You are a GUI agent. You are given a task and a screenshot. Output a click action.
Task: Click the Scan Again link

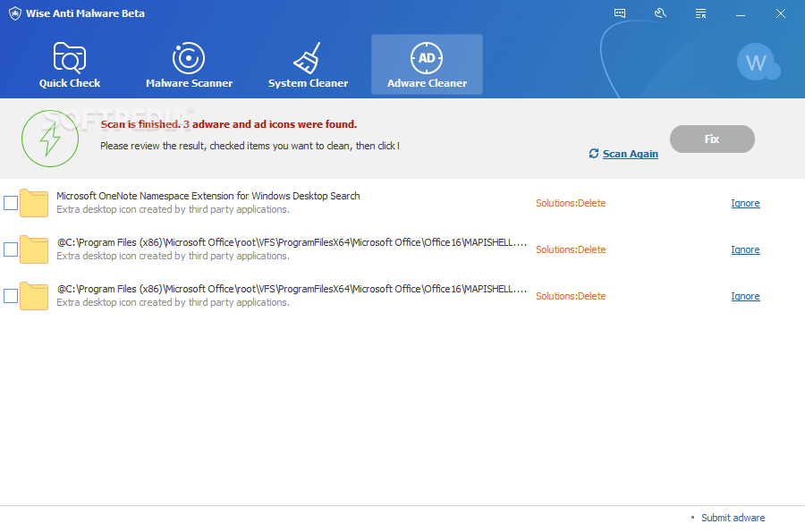point(630,154)
